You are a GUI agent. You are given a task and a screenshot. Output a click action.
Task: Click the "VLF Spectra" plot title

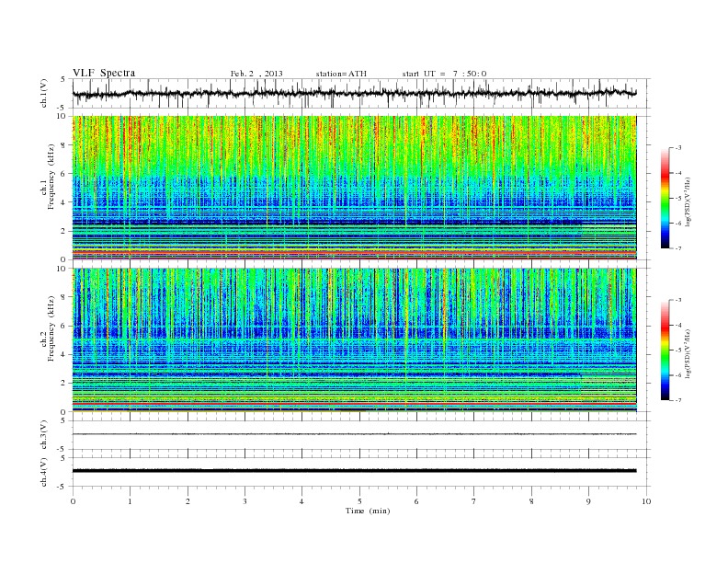pos(104,73)
